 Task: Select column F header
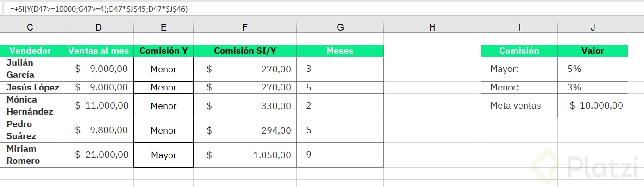(x=244, y=27)
